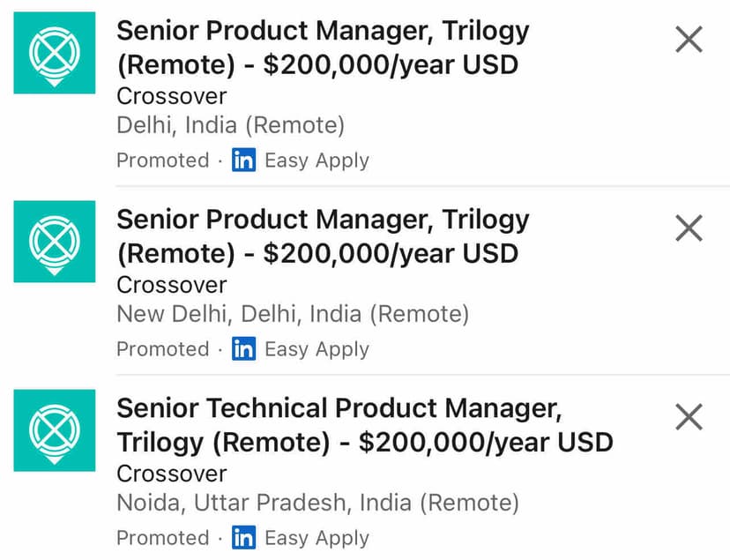
Task: Click the LinkedIn icon in the New Delhi listing
Action: click(243, 349)
